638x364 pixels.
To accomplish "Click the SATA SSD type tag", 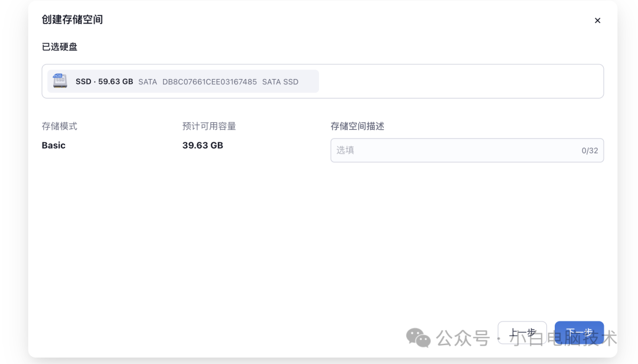I will (x=284, y=81).
